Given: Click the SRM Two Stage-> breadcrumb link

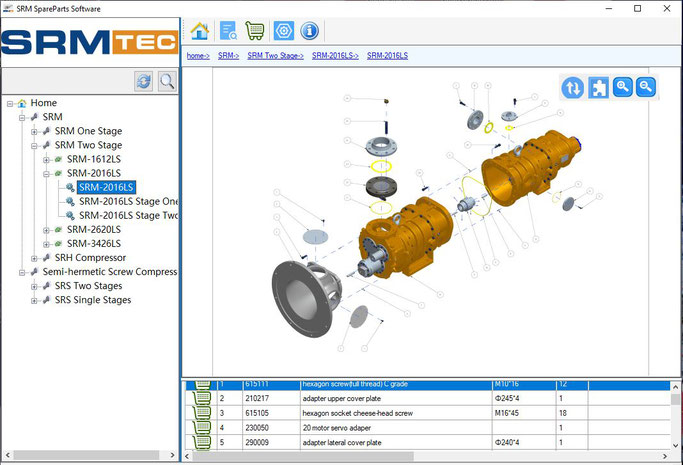Looking at the screenshot, I should (x=275, y=56).
